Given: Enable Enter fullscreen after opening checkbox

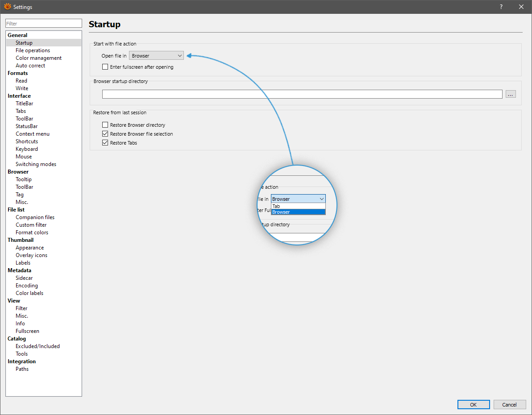Looking at the screenshot, I should pos(105,67).
